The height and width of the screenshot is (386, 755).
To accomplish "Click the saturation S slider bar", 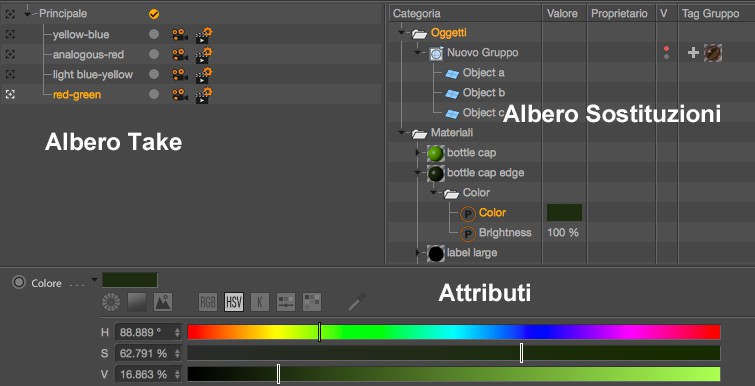I will coord(454,353).
